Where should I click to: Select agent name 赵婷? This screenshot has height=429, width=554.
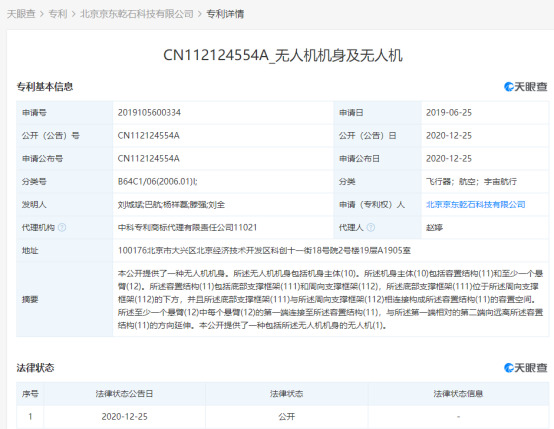pyautogui.click(x=435, y=228)
